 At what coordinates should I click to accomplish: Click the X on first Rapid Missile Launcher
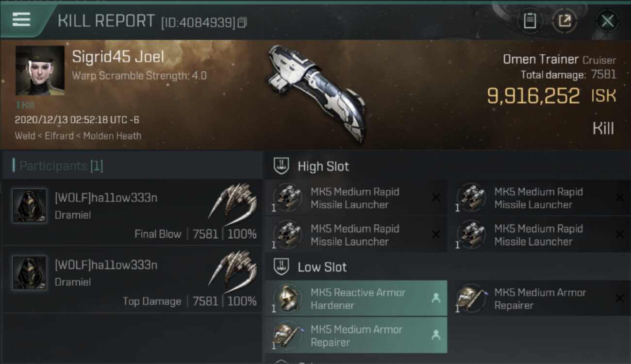pyautogui.click(x=436, y=198)
